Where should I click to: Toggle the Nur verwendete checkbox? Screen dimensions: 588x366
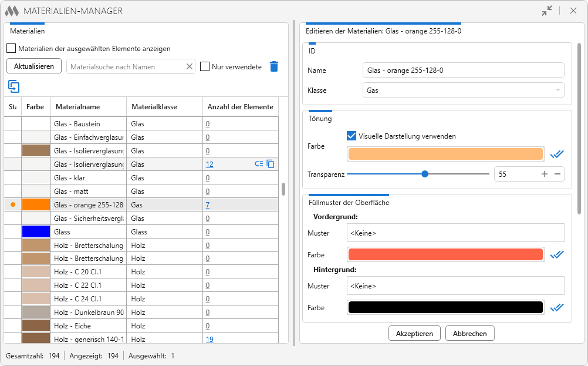(205, 66)
